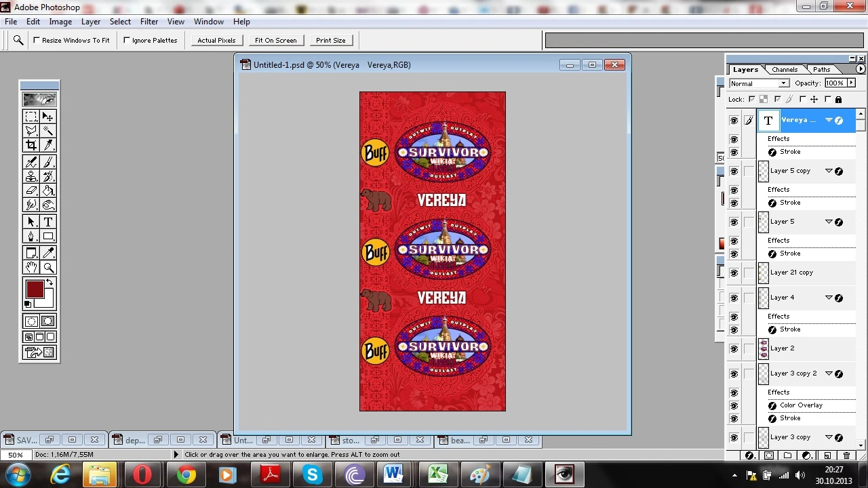Image resolution: width=868 pixels, height=488 pixels.
Task: Open the Layers panel options menu arrow
Action: coord(861,69)
